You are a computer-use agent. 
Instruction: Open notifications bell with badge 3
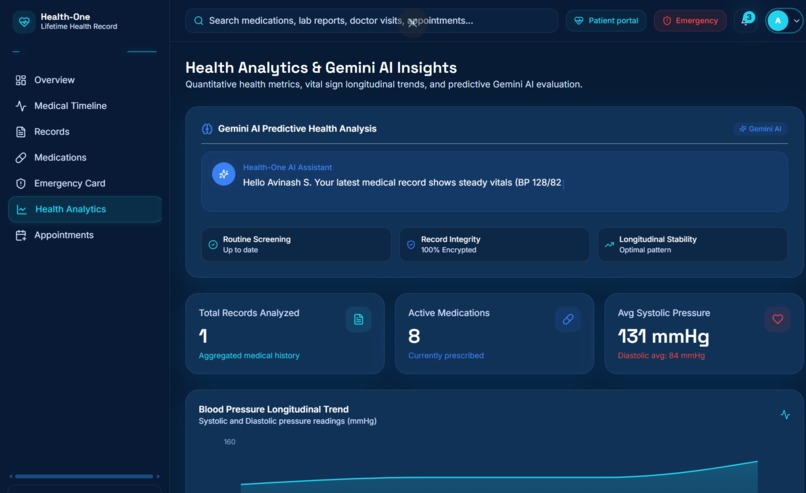tap(746, 20)
